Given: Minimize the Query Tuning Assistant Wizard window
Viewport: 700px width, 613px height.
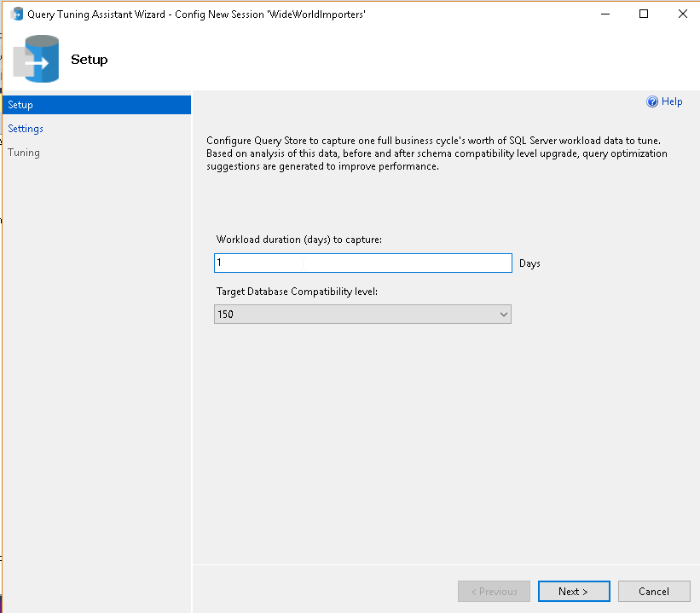Looking at the screenshot, I should tap(605, 14).
